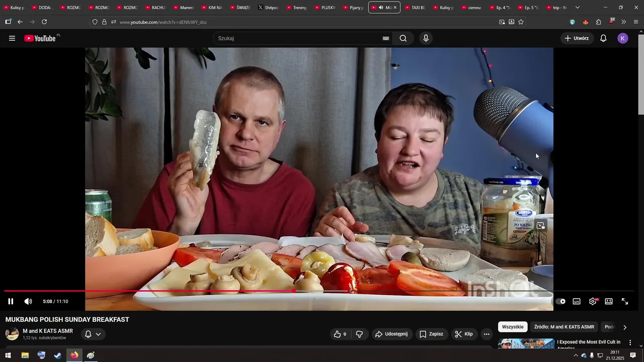Start voice search with the microphone
The image size is (644, 362).
point(426,38)
